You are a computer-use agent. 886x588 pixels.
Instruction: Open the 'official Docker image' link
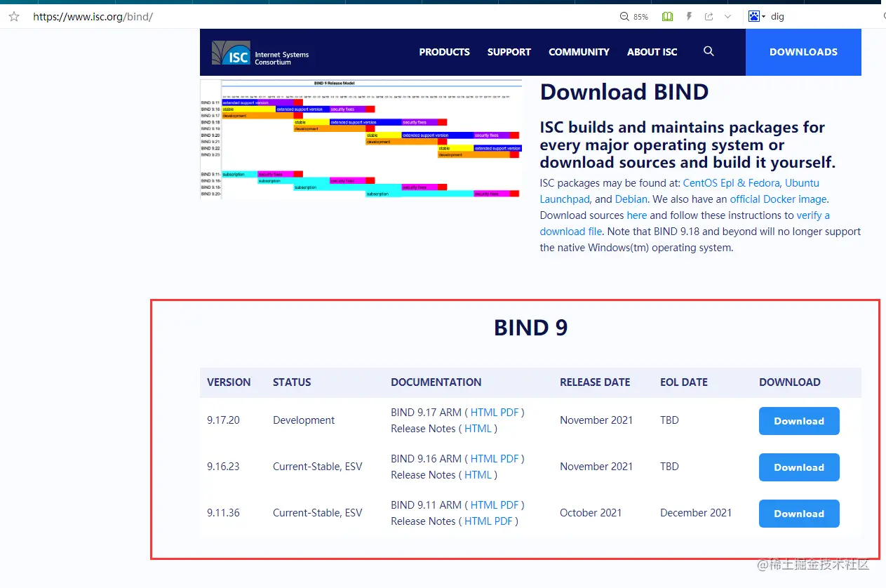pos(778,199)
